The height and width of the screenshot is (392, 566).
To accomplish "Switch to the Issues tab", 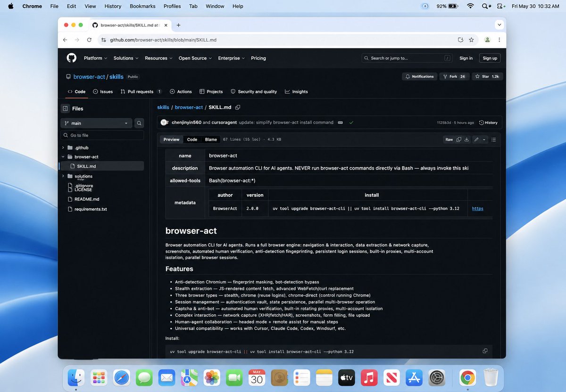I will coord(103,91).
